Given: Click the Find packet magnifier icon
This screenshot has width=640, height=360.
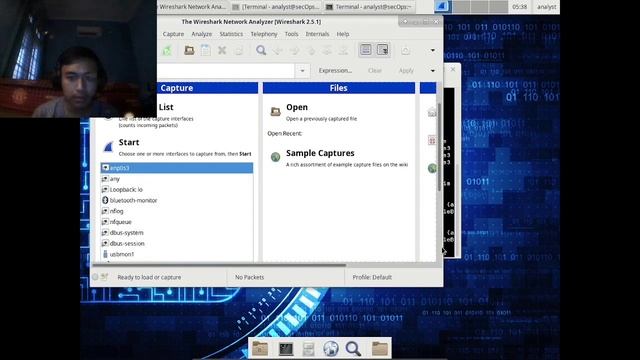Looking at the screenshot, I should pyautogui.click(x=261, y=50).
